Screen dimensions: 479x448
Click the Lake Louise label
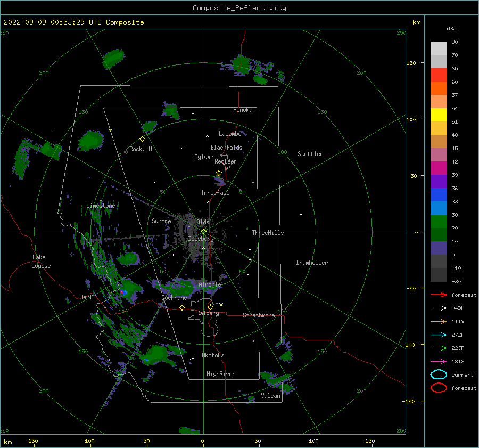41,262
